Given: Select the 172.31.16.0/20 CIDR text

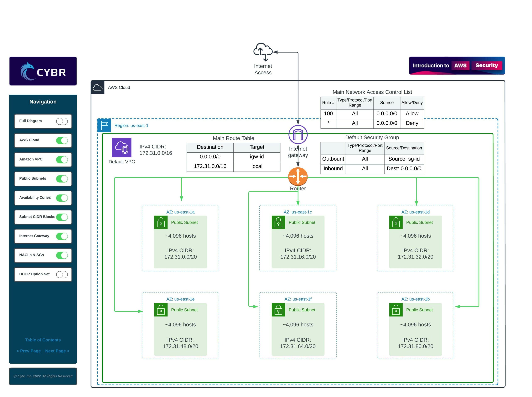Looking at the screenshot, I should 298,257.
